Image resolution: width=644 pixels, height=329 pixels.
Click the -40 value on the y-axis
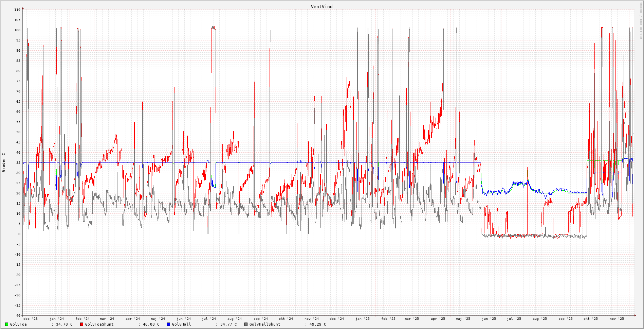pos(17,316)
